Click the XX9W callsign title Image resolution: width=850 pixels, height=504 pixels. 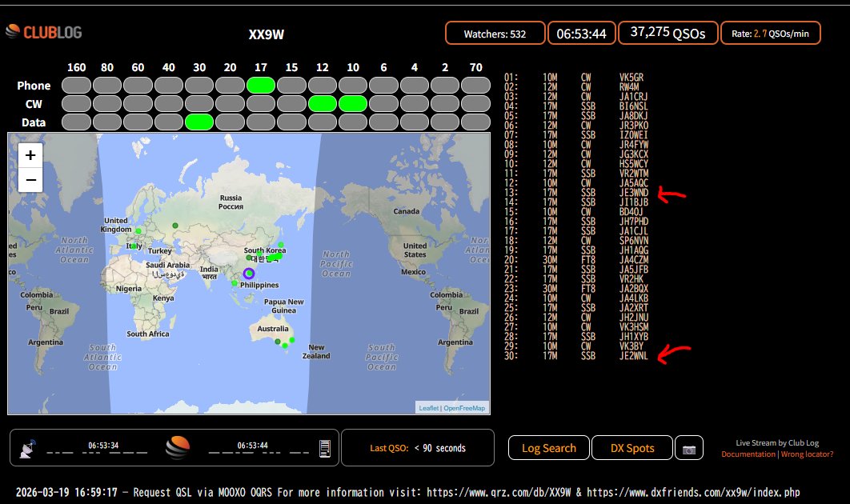click(267, 34)
